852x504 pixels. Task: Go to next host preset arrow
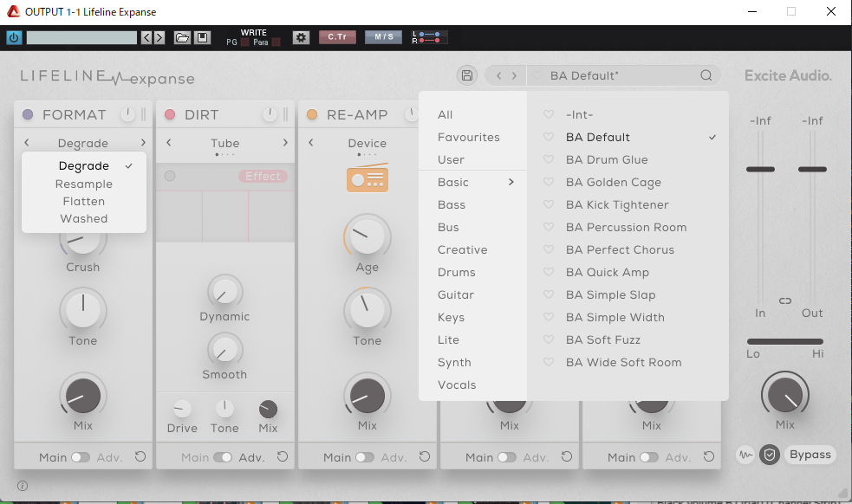coord(159,37)
